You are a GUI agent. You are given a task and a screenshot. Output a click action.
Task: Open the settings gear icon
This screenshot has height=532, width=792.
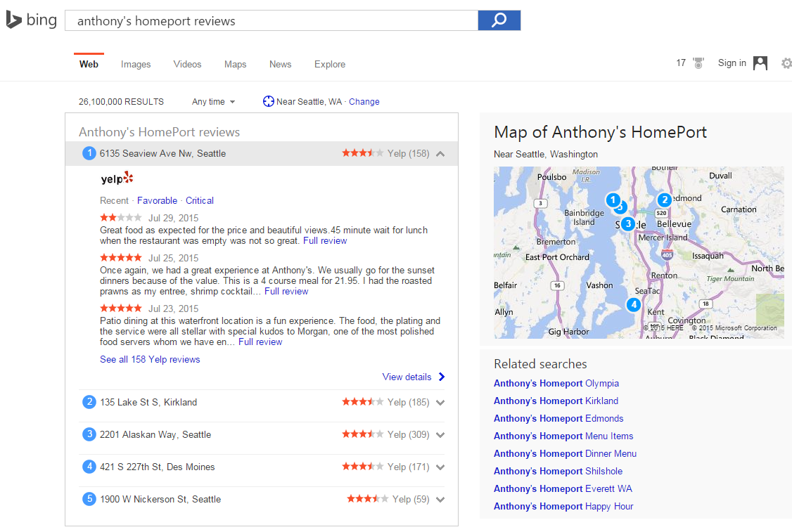[x=786, y=63]
